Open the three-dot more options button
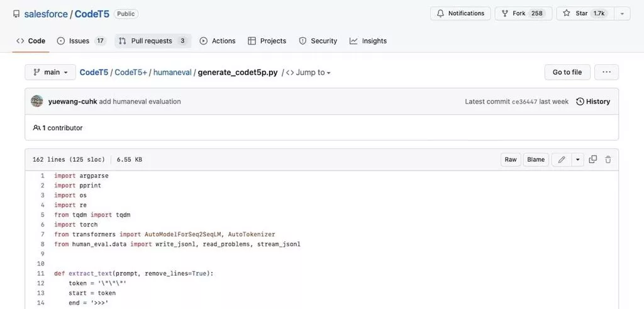Screen dimensions: 644x309 (606, 72)
